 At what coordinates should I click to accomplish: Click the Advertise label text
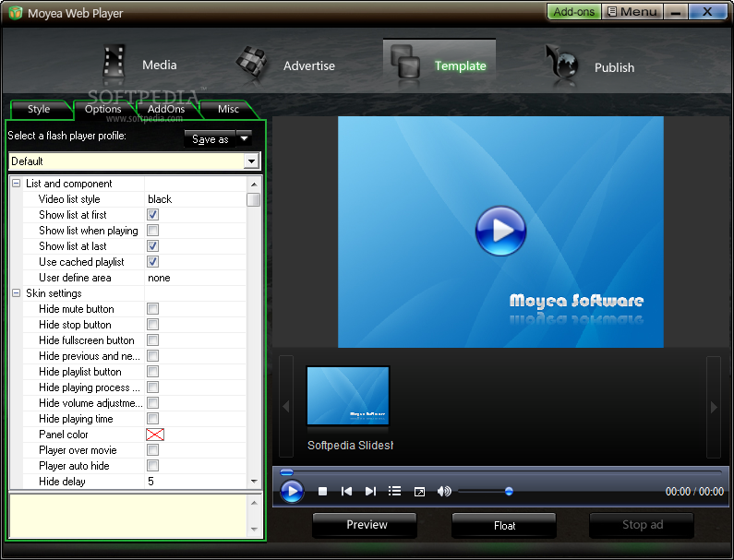point(309,66)
